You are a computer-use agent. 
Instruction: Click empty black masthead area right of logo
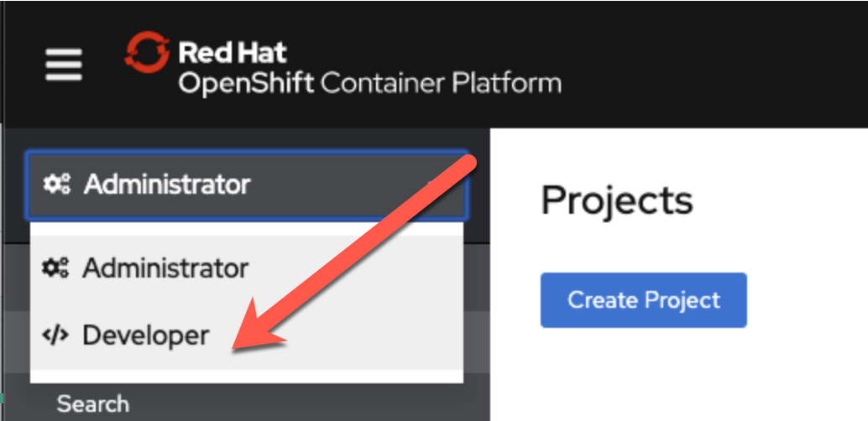[x=714, y=63]
